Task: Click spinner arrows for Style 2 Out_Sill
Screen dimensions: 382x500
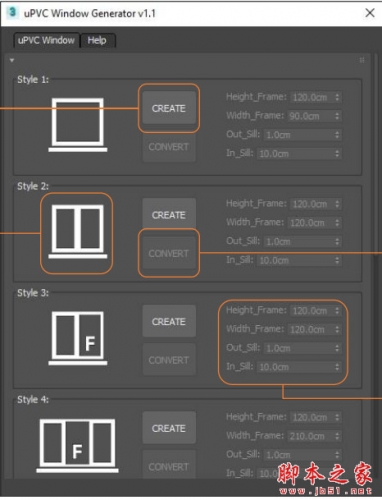Action: pyautogui.click(x=337, y=242)
